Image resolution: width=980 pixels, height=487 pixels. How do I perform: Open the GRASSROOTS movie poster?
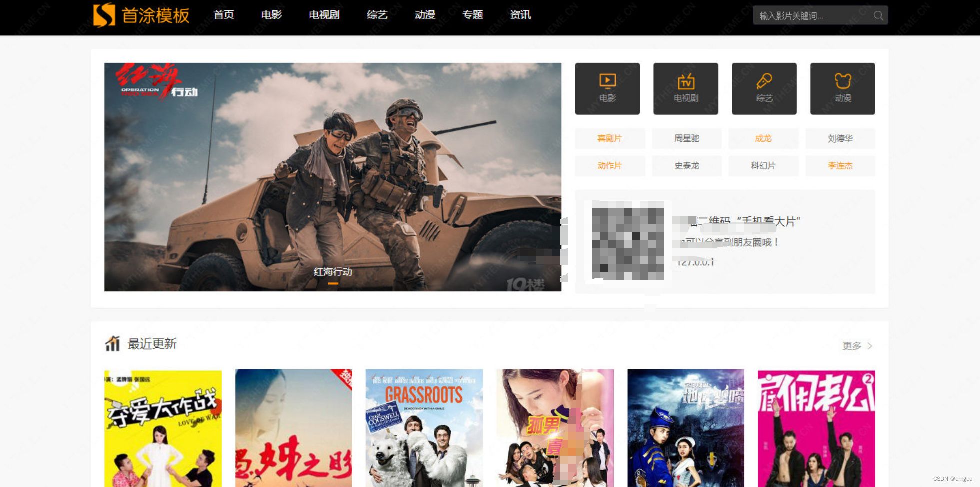(x=424, y=428)
